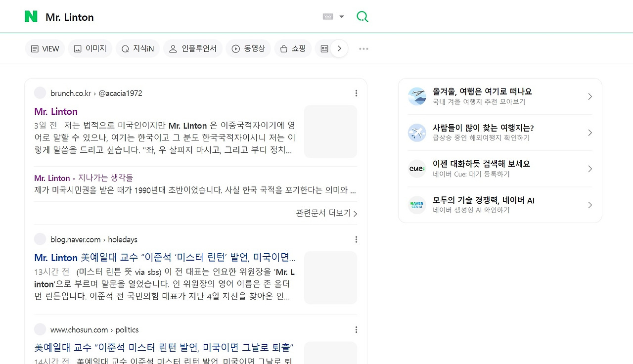The width and height of the screenshot is (633, 364).
Task: Open the Mr. Linton - 지나가는 생각들 link
Action: pos(84,178)
